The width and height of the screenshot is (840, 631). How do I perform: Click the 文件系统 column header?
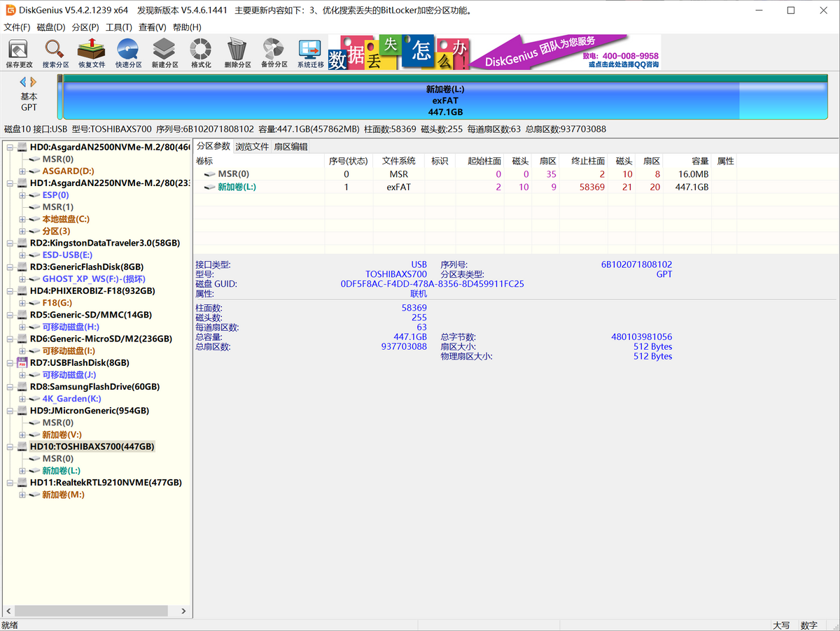click(x=399, y=161)
